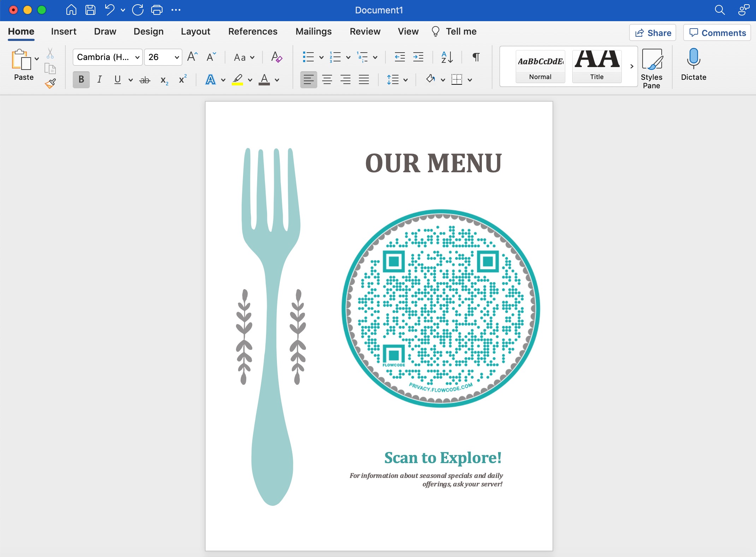
Task: Click the Sort A to Z icon
Action: point(447,57)
